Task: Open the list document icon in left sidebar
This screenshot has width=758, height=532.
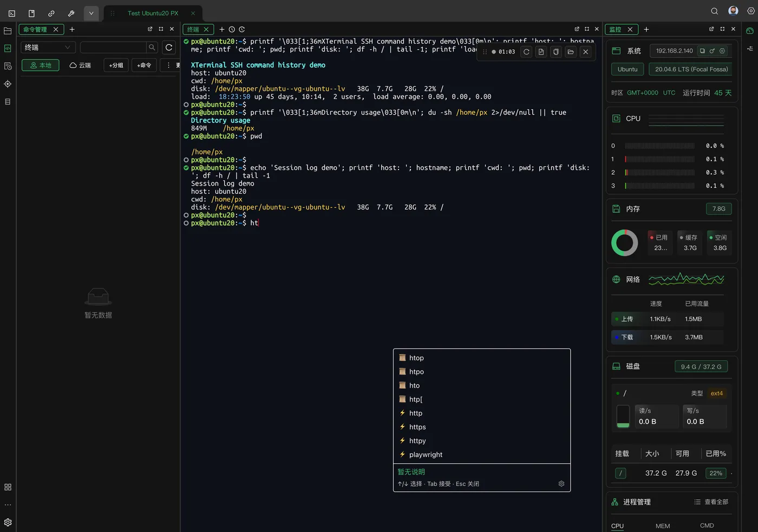Action: coord(8,102)
